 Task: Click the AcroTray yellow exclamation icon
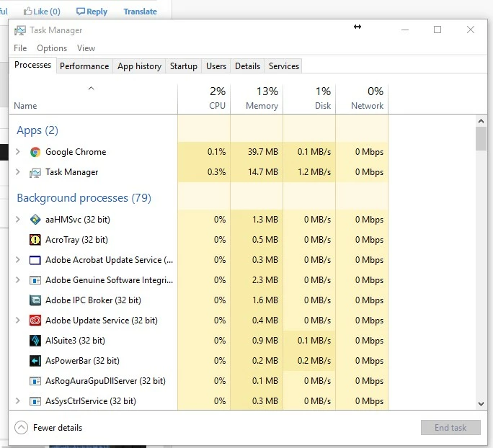click(35, 240)
